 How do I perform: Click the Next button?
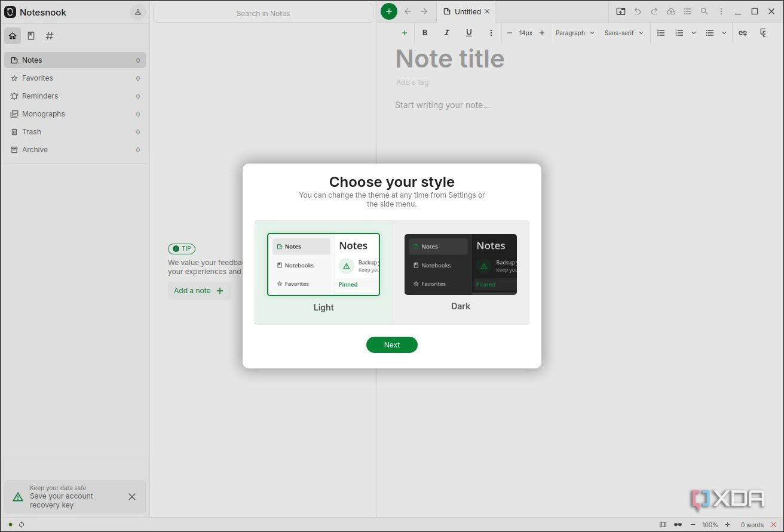click(392, 345)
